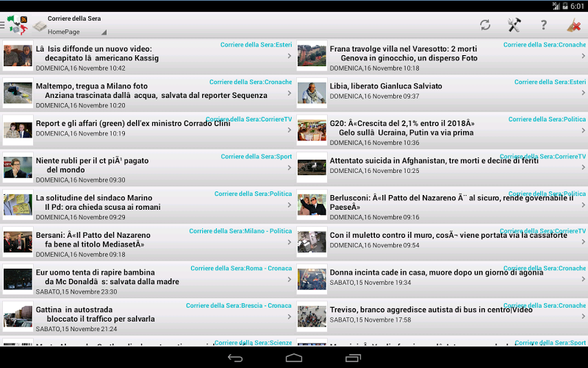The image size is (588, 368).
Task: Open 'Donna incinta cade in casa' headline
Action: tap(437, 272)
